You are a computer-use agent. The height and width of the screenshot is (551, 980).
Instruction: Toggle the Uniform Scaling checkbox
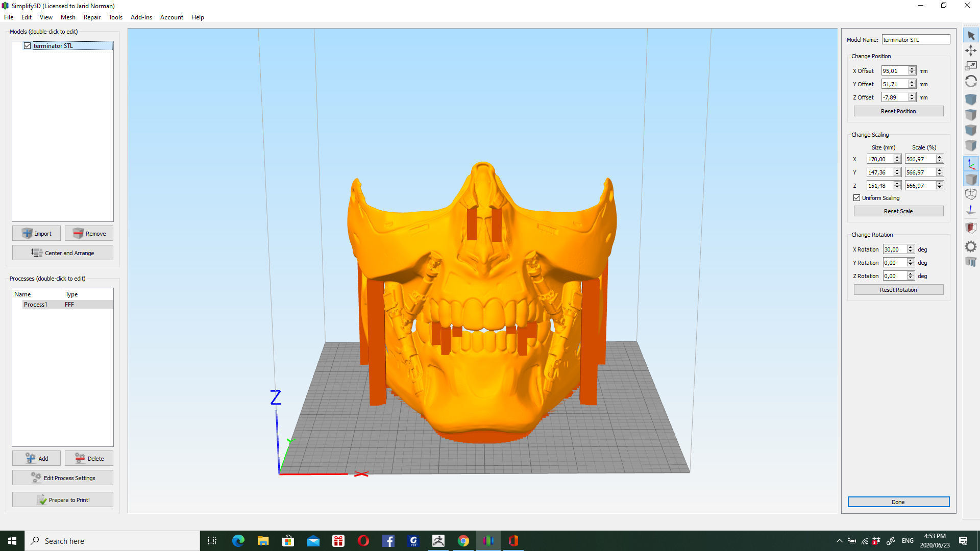pyautogui.click(x=857, y=198)
